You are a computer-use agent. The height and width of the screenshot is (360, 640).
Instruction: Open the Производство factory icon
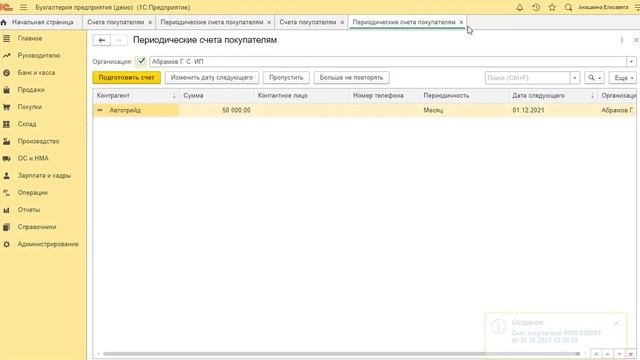6,141
